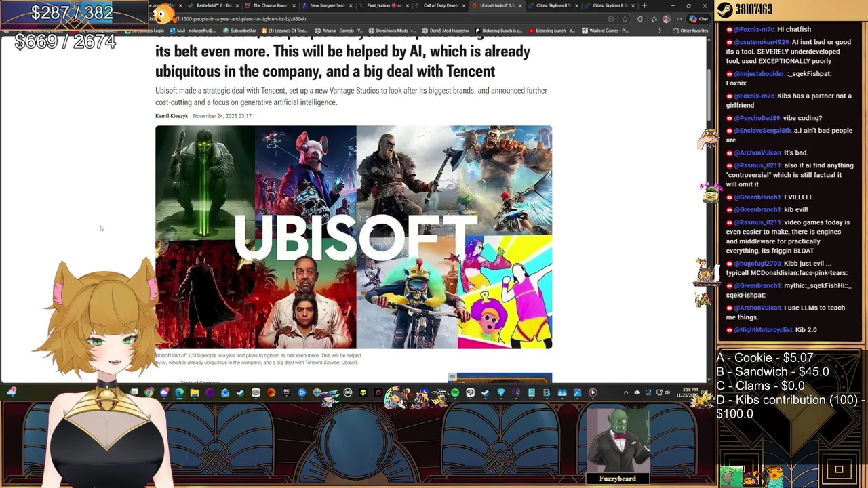This screenshot has height=488, width=868.
Task: Open a new browser tab
Action: [644, 5]
